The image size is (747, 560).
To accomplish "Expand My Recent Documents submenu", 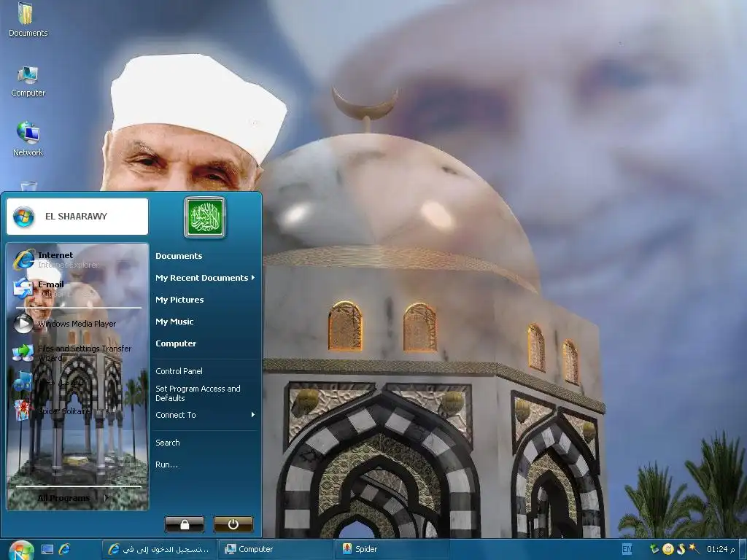I will click(205, 278).
